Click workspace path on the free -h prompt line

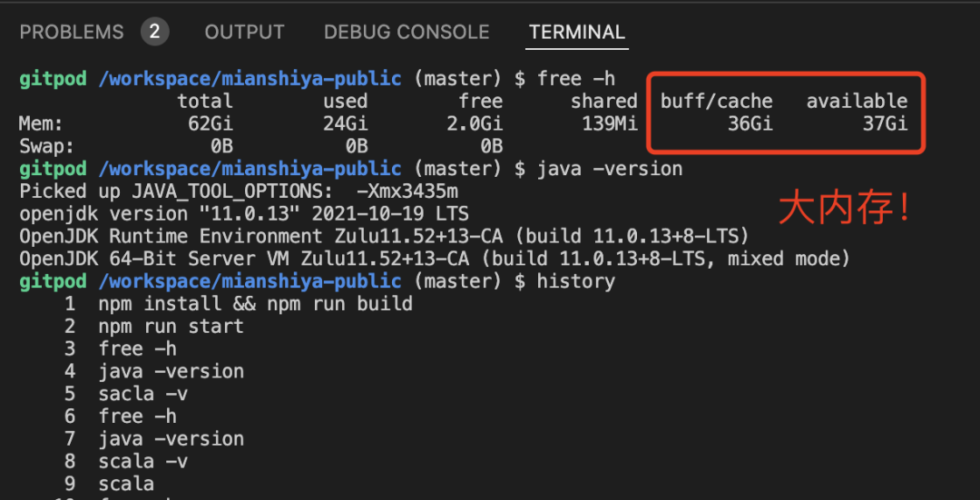click(250, 79)
